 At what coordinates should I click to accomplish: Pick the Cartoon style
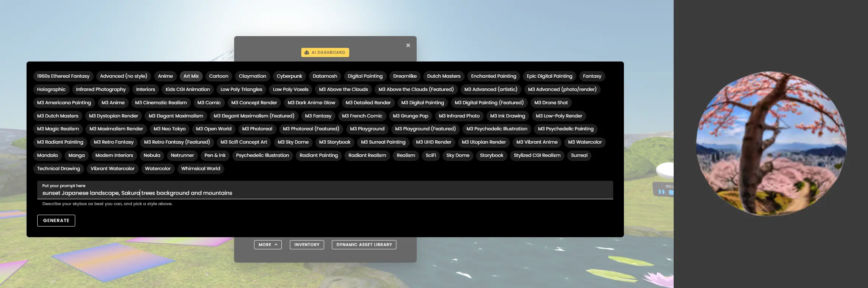coord(219,76)
